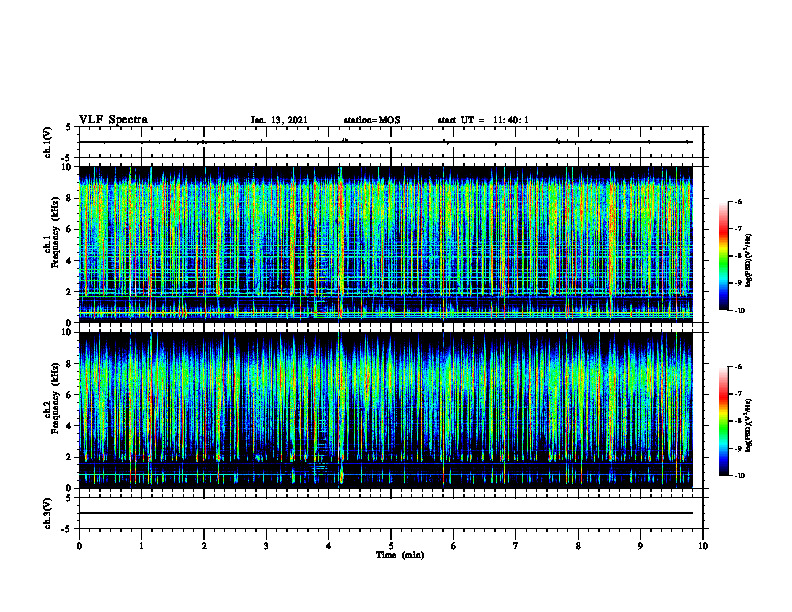Click the "-10" tick on the ch.2 color bar
792x612 pixels.
pos(739,475)
